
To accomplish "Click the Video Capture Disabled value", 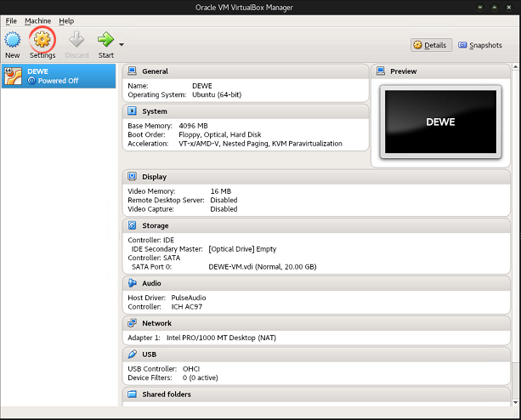I will [x=224, y=209].
